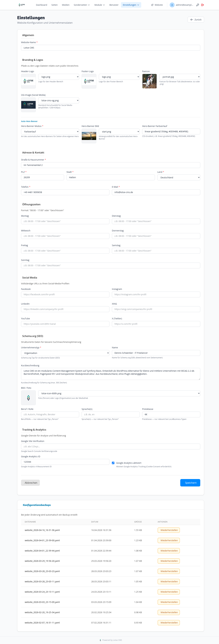Click the Header-Logo preview thumbnail
This screenshot has width=219, height=644.
28,81
